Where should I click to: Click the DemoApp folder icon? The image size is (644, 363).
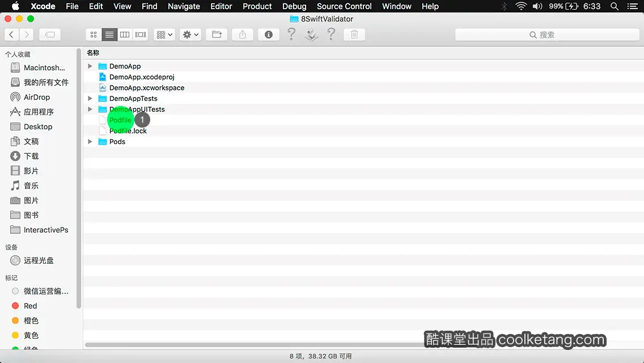point(103,66)
